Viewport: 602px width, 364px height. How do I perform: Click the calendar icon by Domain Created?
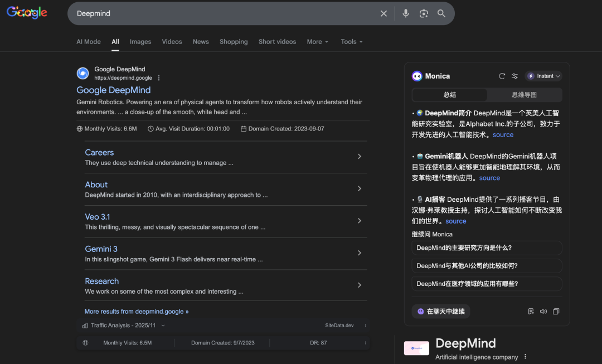click(x=244, y=129)
